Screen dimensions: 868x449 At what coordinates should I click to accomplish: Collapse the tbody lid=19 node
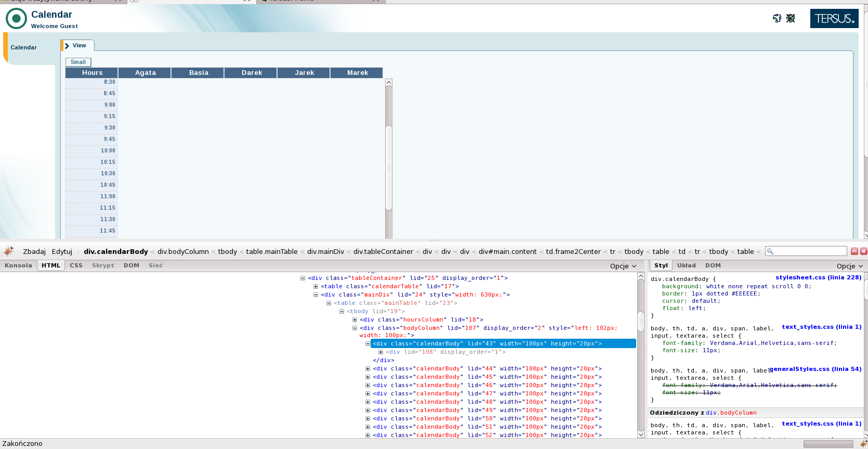[x=341, y=311]
